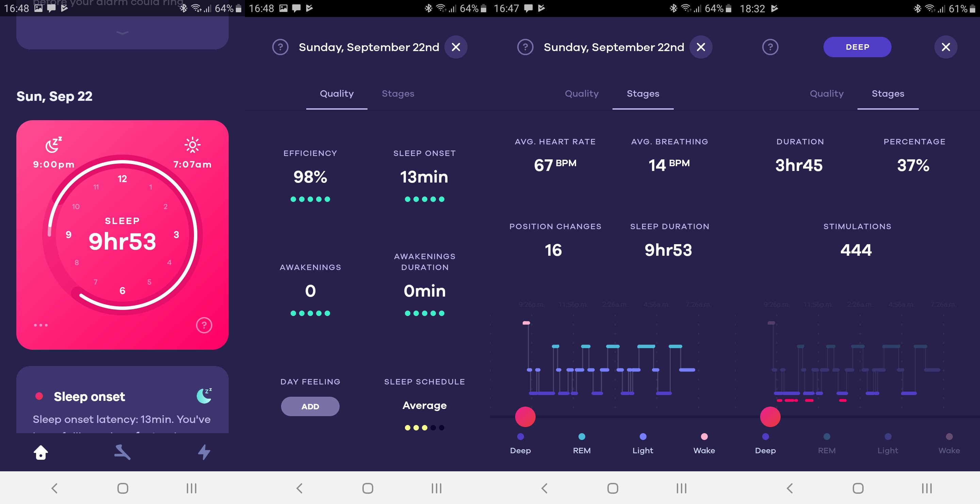980x504 pixels.
Task: Select Stages tab on second screen
Action: pos(398,94)
